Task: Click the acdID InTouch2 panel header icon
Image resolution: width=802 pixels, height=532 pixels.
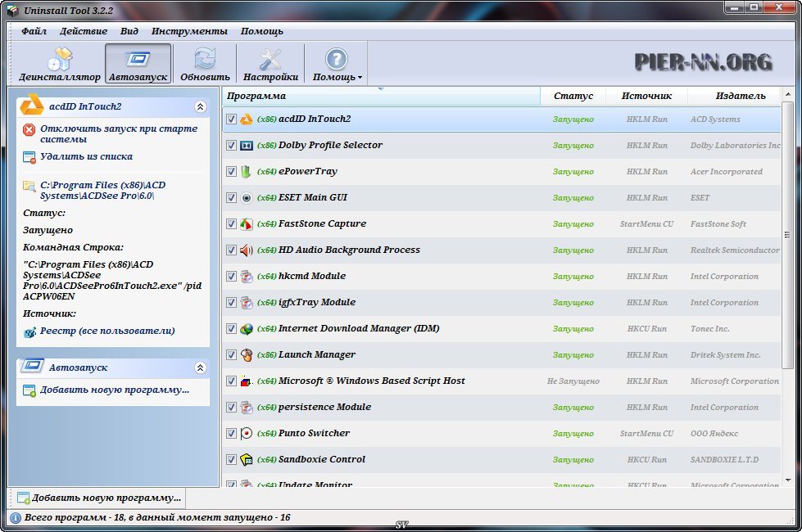Action: point(32,105)
